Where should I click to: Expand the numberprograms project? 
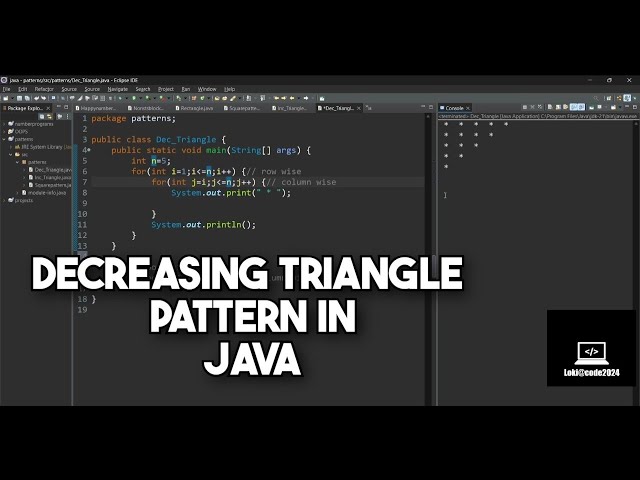4,124
